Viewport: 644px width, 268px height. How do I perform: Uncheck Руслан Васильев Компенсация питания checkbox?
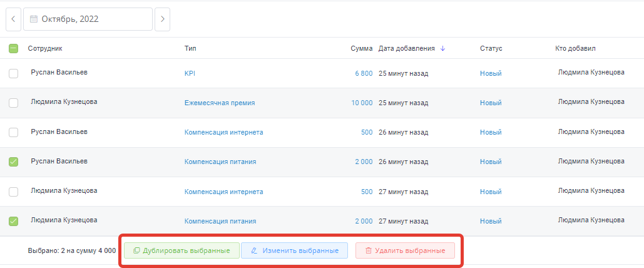pos(14,162)
